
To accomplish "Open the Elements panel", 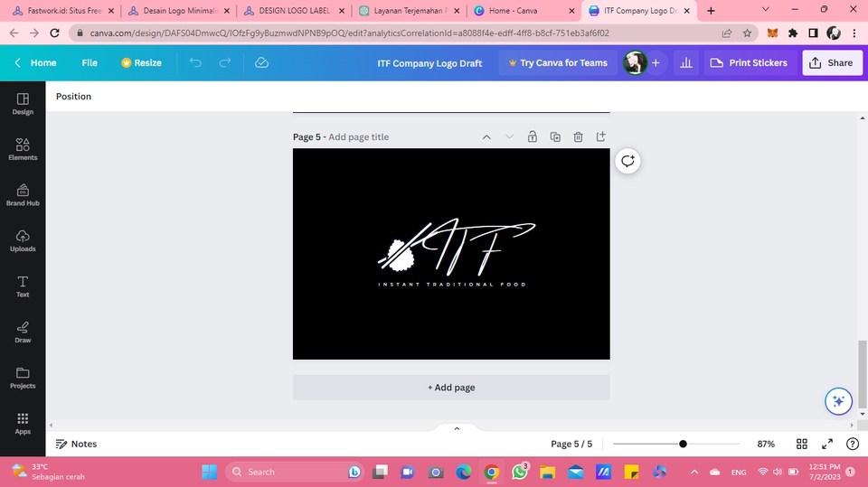I will (23, 149).
